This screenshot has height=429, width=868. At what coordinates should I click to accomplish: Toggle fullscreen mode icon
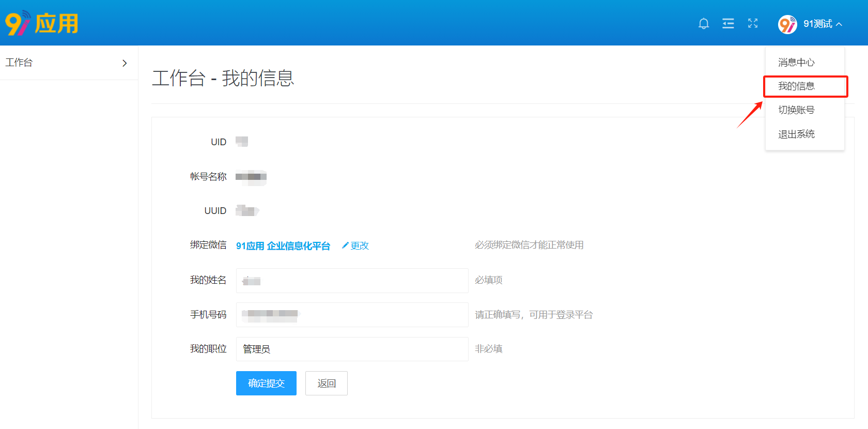(753, 23)
